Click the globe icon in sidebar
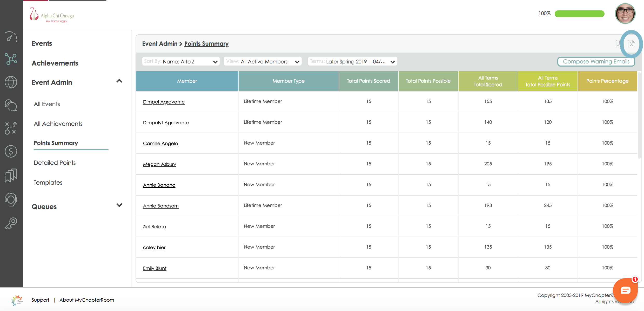The image size is (644, 311). click(11, 82)
